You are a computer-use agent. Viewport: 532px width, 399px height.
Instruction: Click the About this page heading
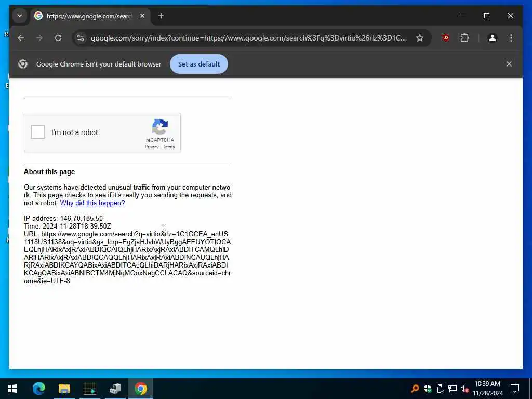[49, 171]
